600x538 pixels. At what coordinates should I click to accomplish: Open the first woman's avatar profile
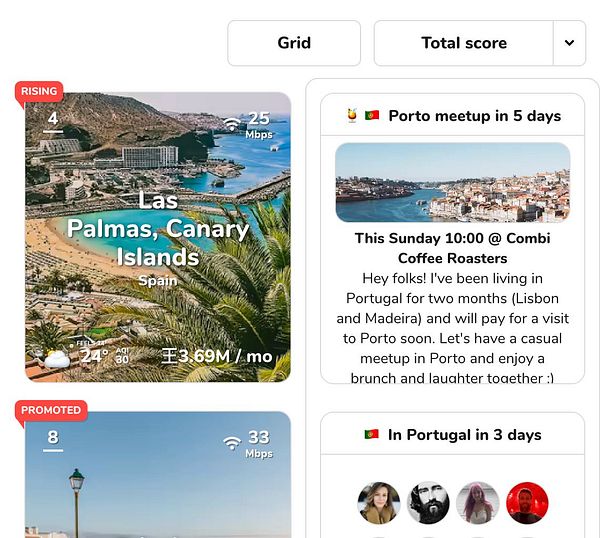pos(378,503)
